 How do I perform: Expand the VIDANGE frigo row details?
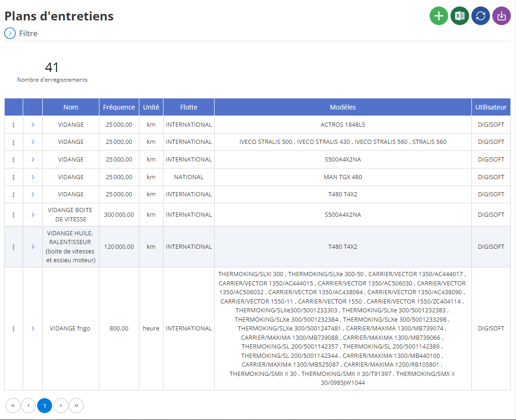coord(33,329)
